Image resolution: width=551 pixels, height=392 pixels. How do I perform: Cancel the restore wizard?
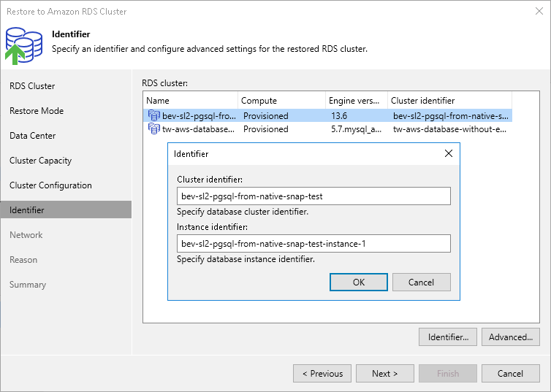tap(511, 374)
